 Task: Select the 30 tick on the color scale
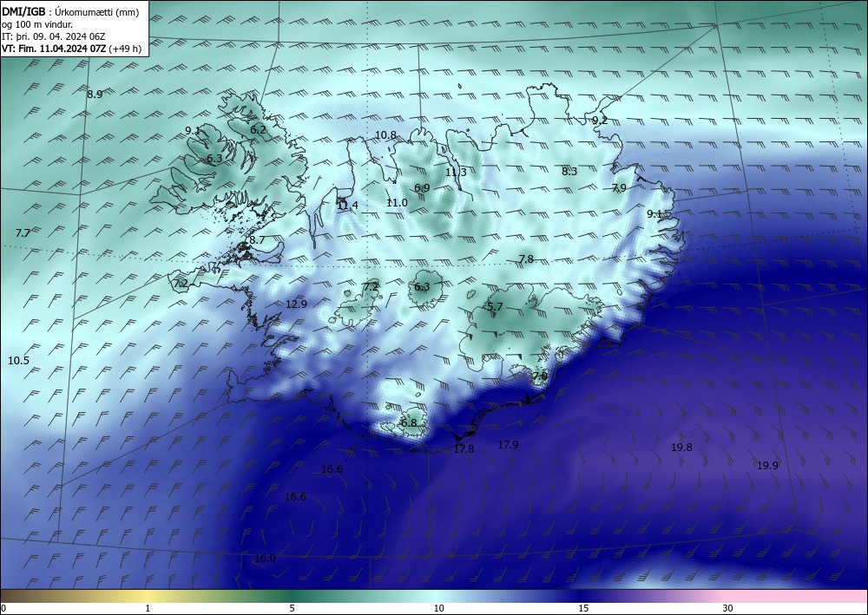(x=728, y=608)
